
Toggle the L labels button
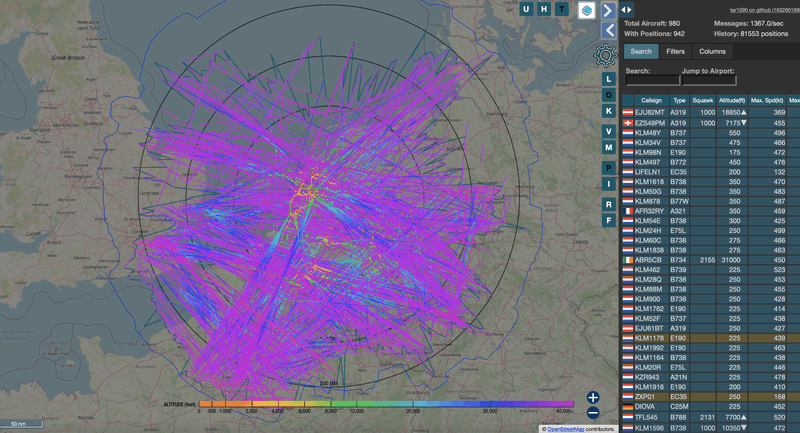pyautogui.click(x=608, y=79)
